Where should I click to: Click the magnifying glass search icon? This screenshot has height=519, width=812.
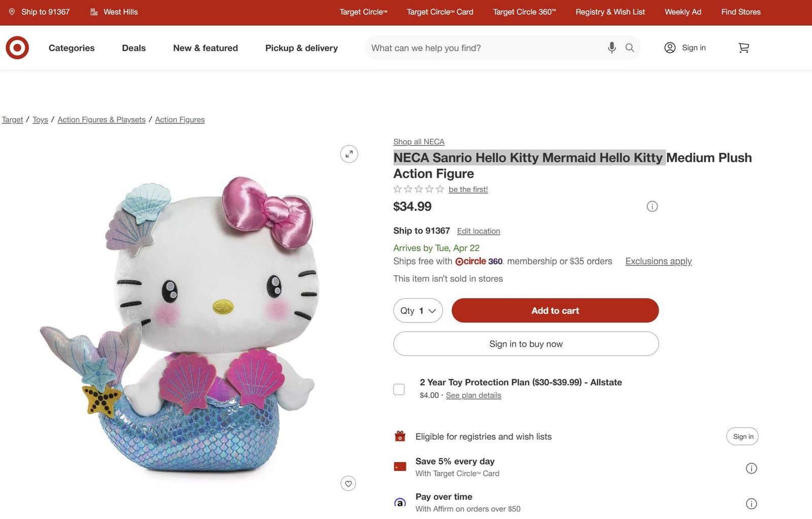coord(630,48)
